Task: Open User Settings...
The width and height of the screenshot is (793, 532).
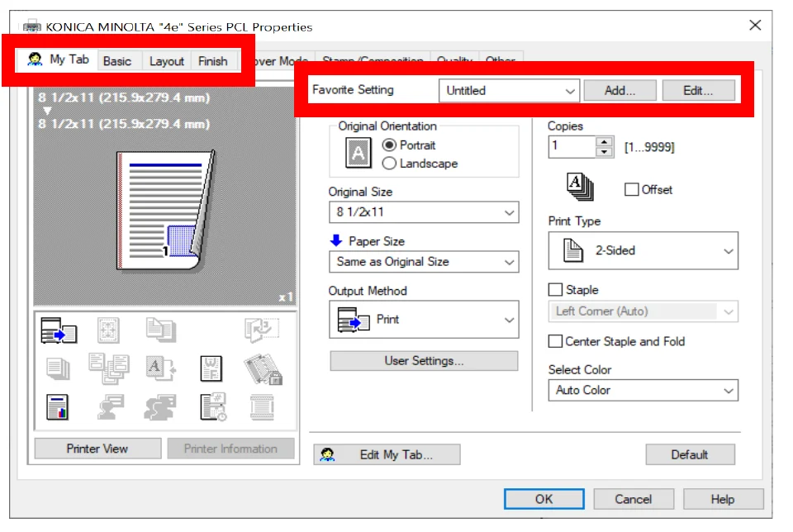Action: point(424,361)
